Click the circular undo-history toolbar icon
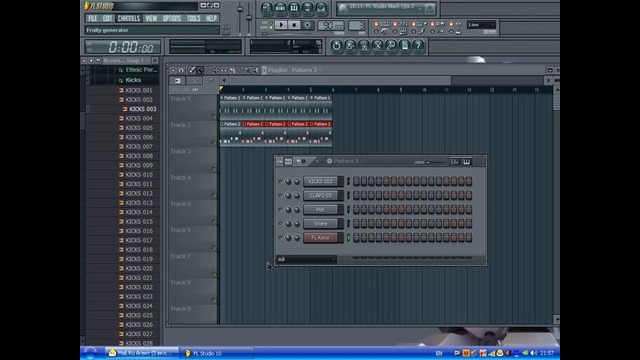This screenshot has height=360, width=640. tap(336, 46)
